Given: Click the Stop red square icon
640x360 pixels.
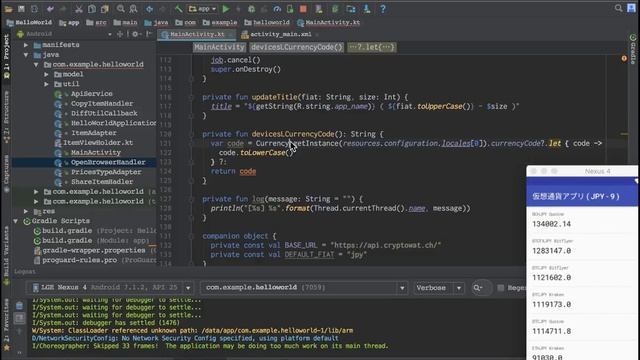Looking at the screenshot, I should [303, 9].
